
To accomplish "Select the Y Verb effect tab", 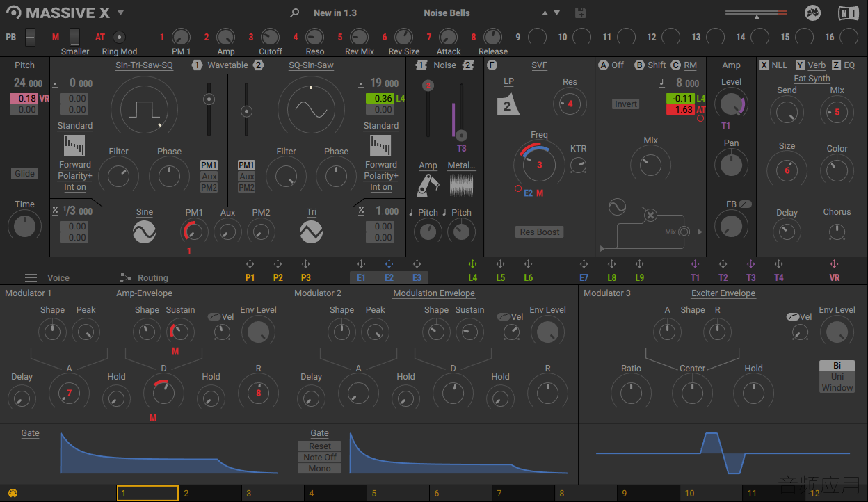I will pyautogui.click(x=811, y=65).
